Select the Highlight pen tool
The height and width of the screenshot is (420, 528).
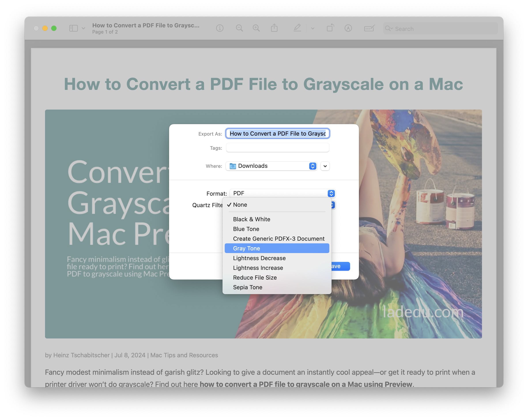pos(297,28)
